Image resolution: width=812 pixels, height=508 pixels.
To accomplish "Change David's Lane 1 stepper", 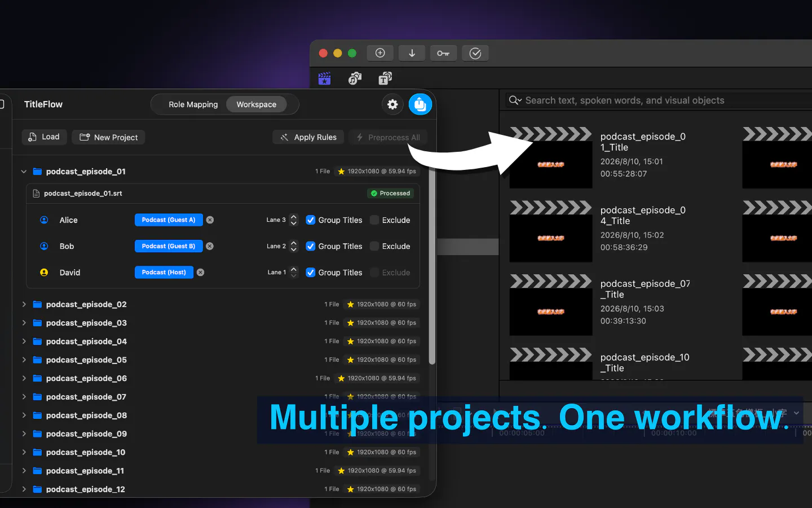I will pyautogui.click(x=293, y=273).
